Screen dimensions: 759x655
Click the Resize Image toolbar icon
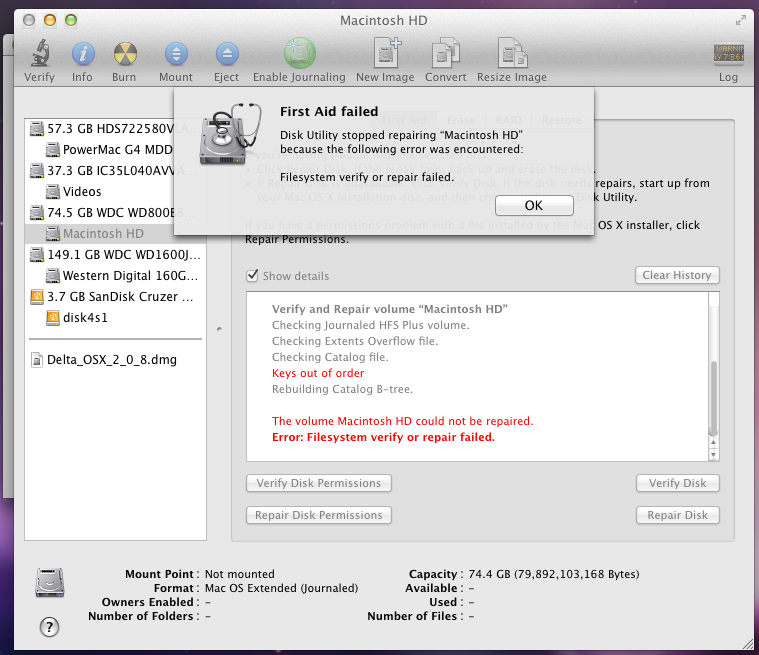513,53
